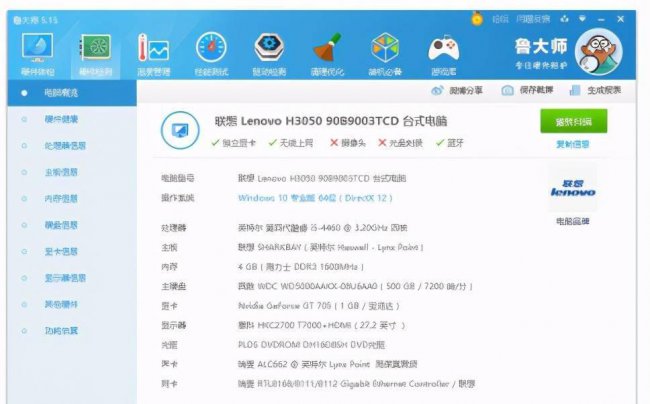Click the copy info link under rescan
Screen dimensions: 650x404
click(572, 144)
